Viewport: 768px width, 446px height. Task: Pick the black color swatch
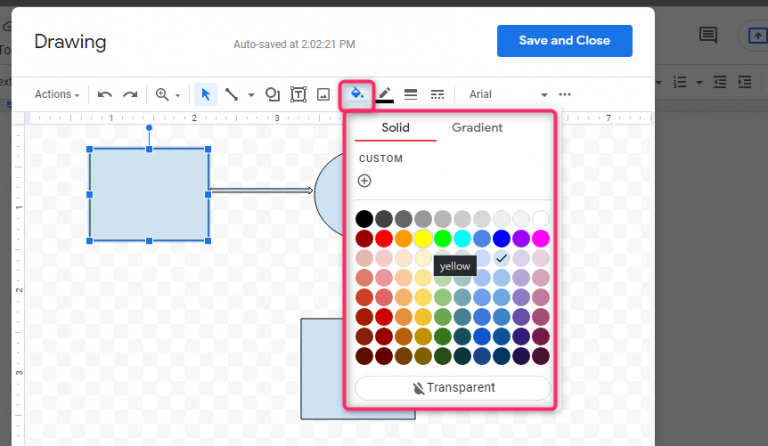point(364,219)
